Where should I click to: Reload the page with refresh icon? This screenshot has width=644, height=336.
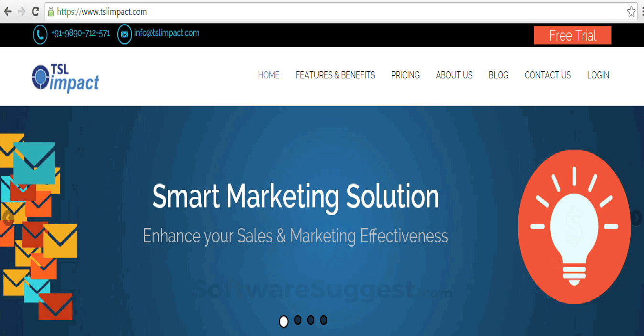tap(35, 11)
